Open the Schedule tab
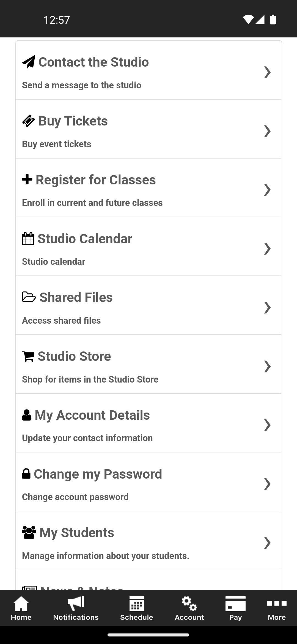 click(136, 608)
